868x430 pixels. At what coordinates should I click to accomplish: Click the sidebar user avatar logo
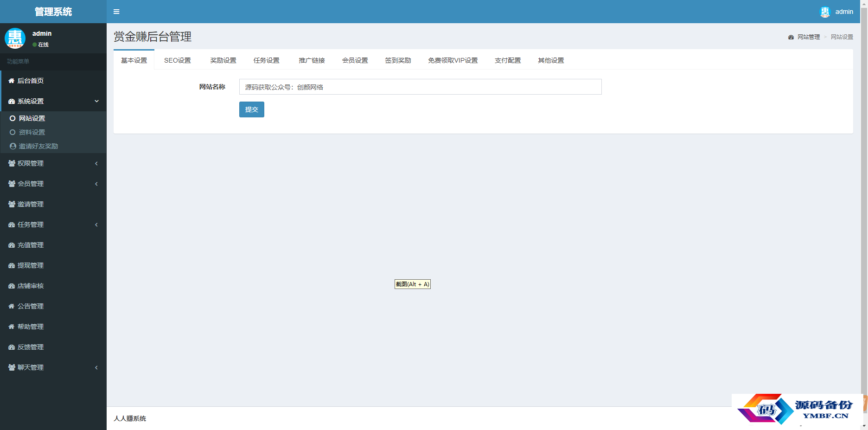point(15,38)
